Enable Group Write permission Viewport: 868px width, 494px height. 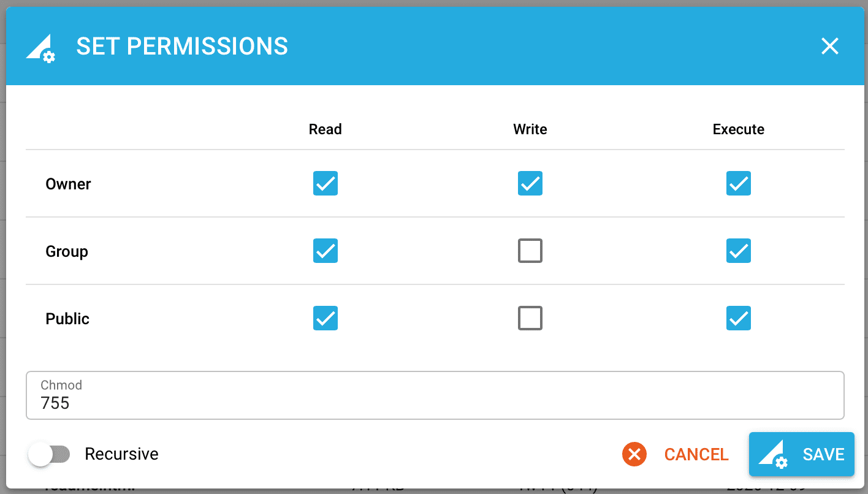tap(530, 251)
